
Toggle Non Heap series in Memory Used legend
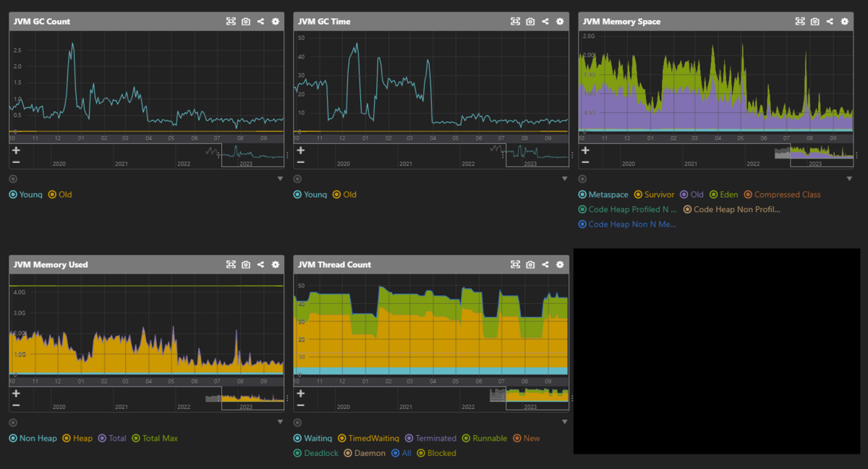point(33,438)
